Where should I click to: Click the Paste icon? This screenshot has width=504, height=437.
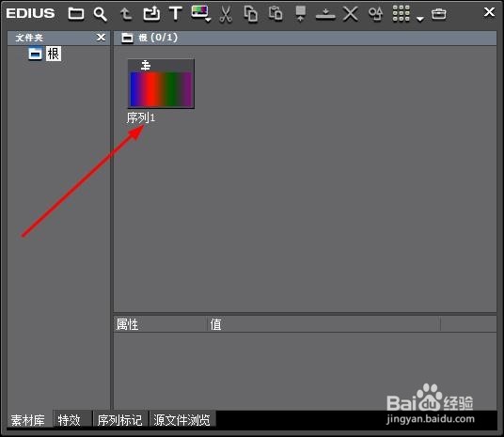pyautogui.click(x=276, y=13)
